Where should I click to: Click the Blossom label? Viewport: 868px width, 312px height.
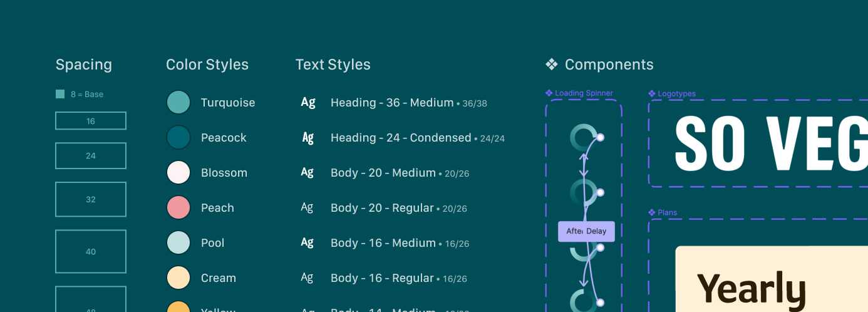224,173
